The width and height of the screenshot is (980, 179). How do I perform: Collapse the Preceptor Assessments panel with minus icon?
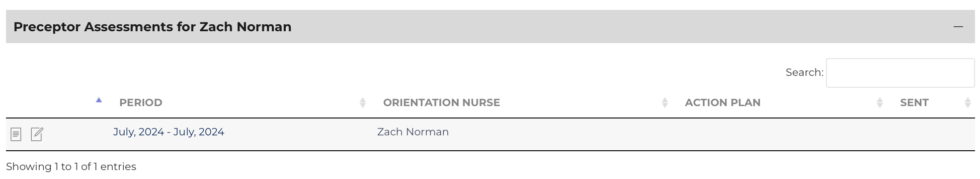coord(958,27)
